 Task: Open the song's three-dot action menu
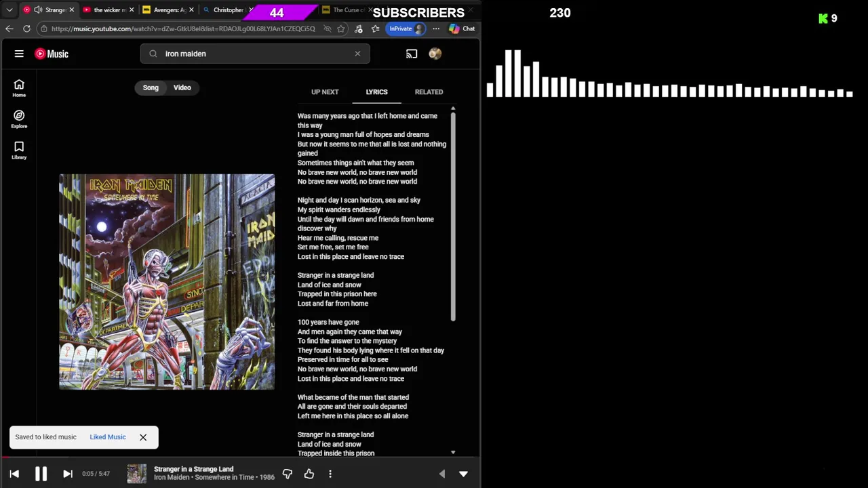point(330,474)
